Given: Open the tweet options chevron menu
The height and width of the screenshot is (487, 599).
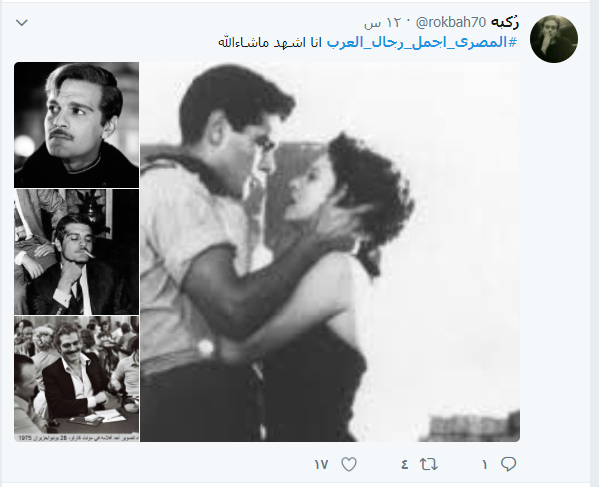Looking at the screenshot, I should click(22, 23).
